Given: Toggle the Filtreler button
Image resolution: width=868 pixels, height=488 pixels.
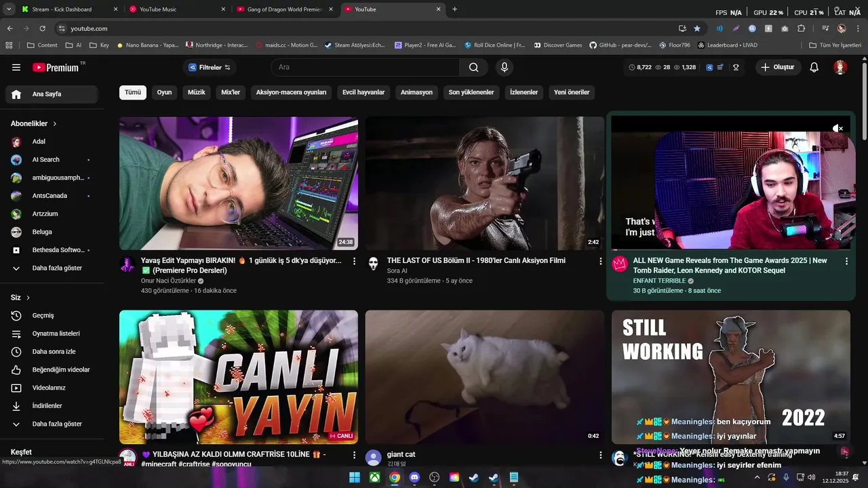Looking at the screenshot, I should click(210, 67).
